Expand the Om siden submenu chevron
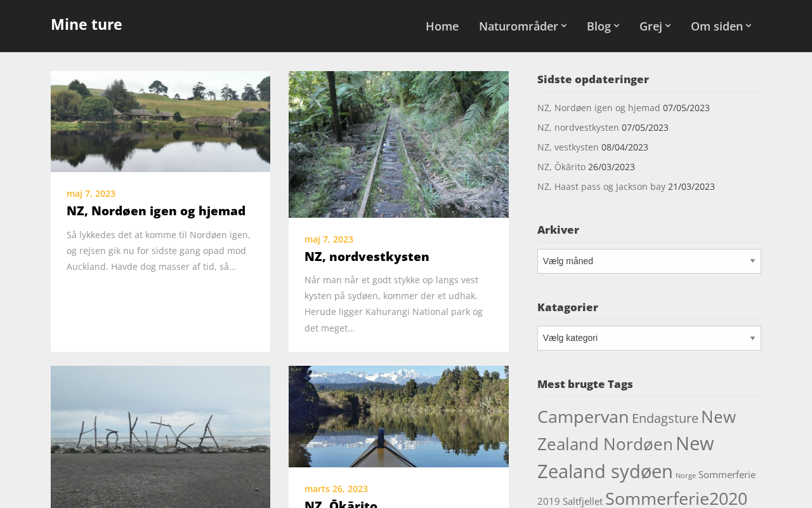This screenshot has width=812, height=508. coord(749,26)
